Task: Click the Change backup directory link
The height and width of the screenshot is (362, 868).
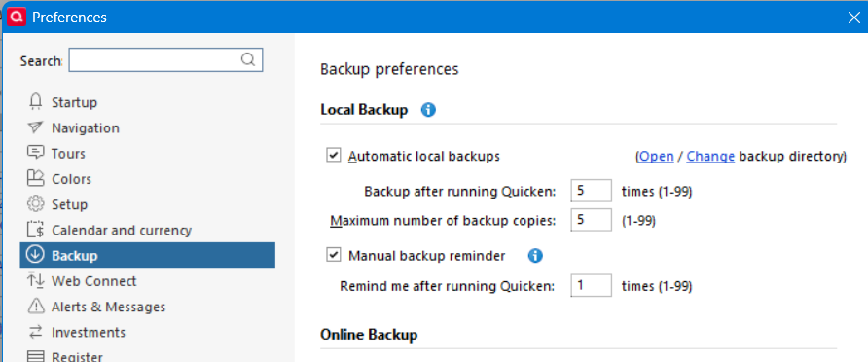Action: tap(710, 156)
